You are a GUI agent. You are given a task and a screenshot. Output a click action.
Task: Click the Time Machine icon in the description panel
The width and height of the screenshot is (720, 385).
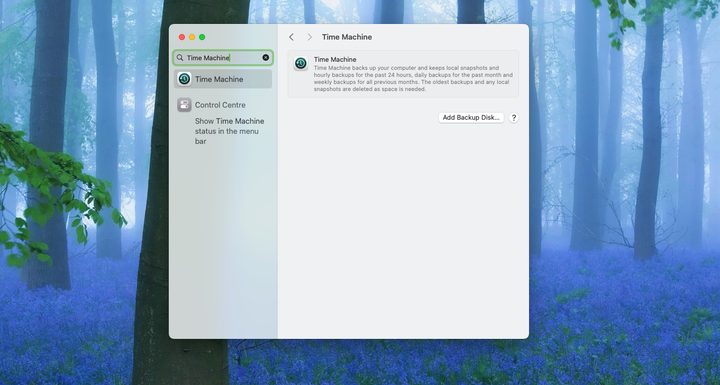click(x=301, y=63)
